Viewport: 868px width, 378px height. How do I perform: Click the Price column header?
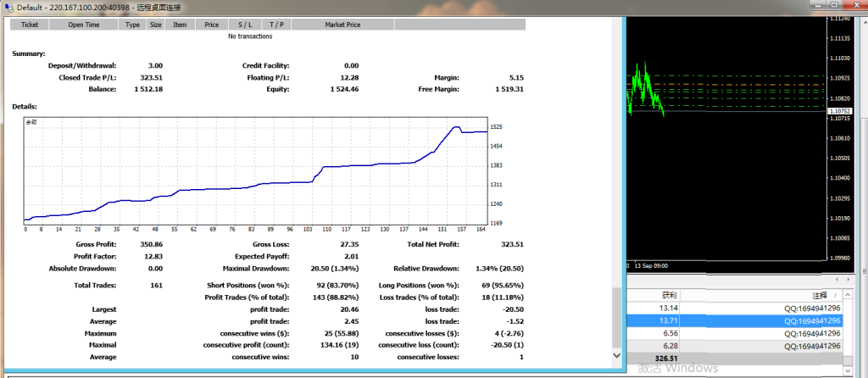click(212, 25)
